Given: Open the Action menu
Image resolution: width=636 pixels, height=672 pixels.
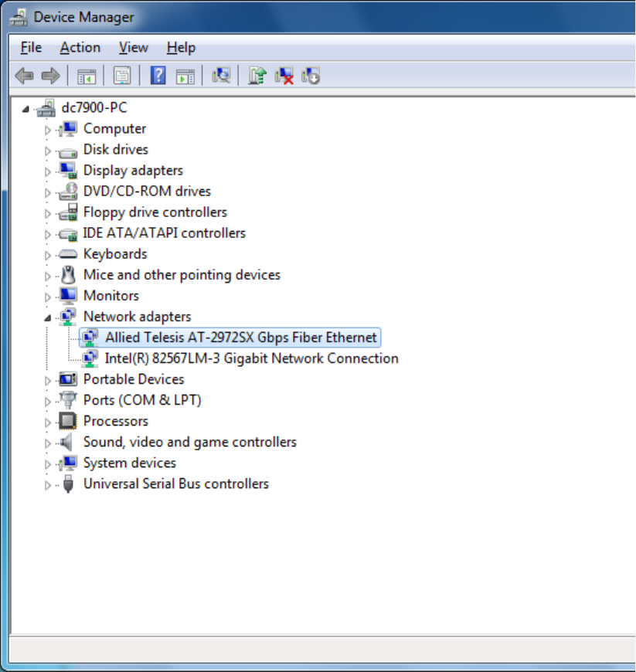Looking at the screenshot, I should pyautogui.click(x=80, y=48).
